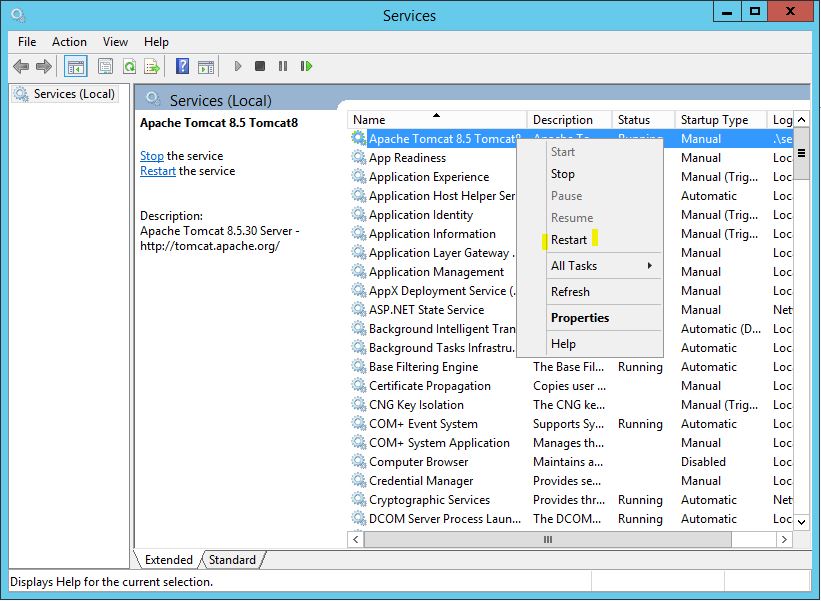Click the gear icon beside COM+ Event System
The image size is (821, 601).
pyautogui.click(x=359, y=424)
